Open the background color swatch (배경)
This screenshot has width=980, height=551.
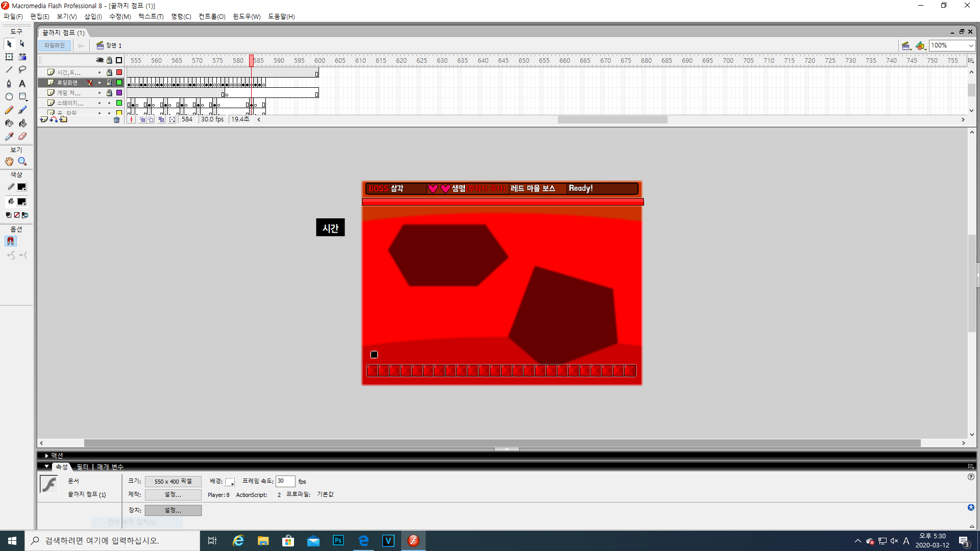click(230, 482)
